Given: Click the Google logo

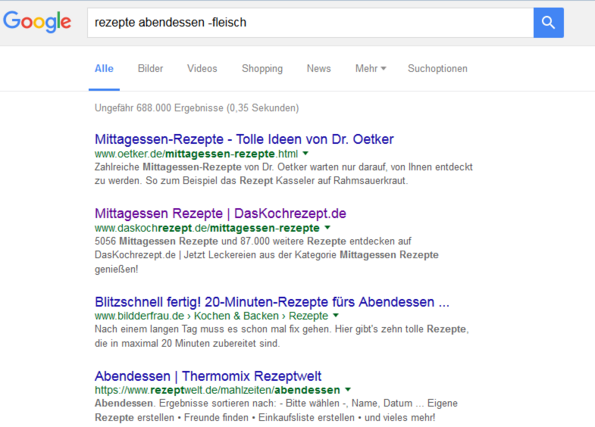Looking at the screenshot, I should point(37,22).
